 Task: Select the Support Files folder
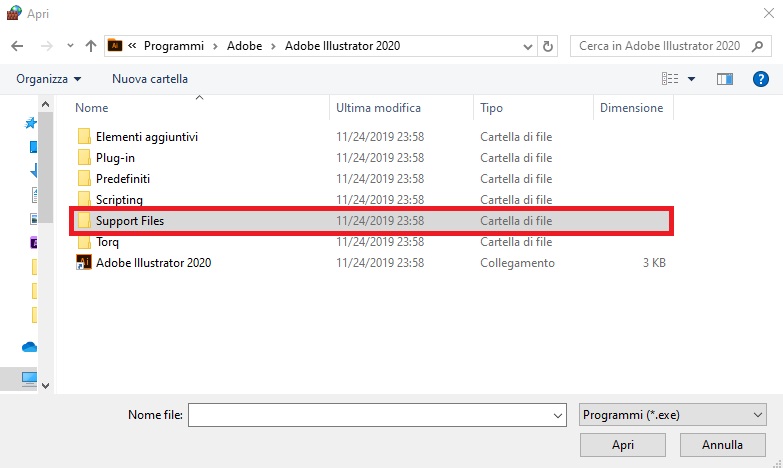pyautogui.click(x=372, y=221)
